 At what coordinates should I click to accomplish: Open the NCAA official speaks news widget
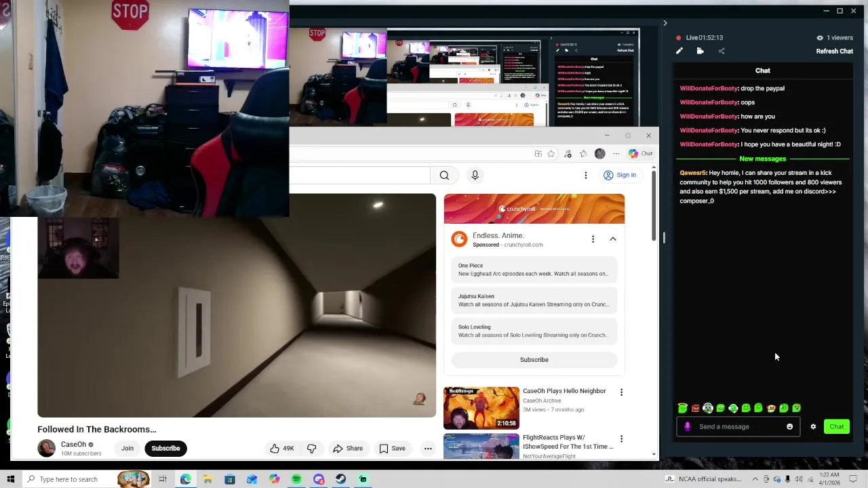pos(703,479)
